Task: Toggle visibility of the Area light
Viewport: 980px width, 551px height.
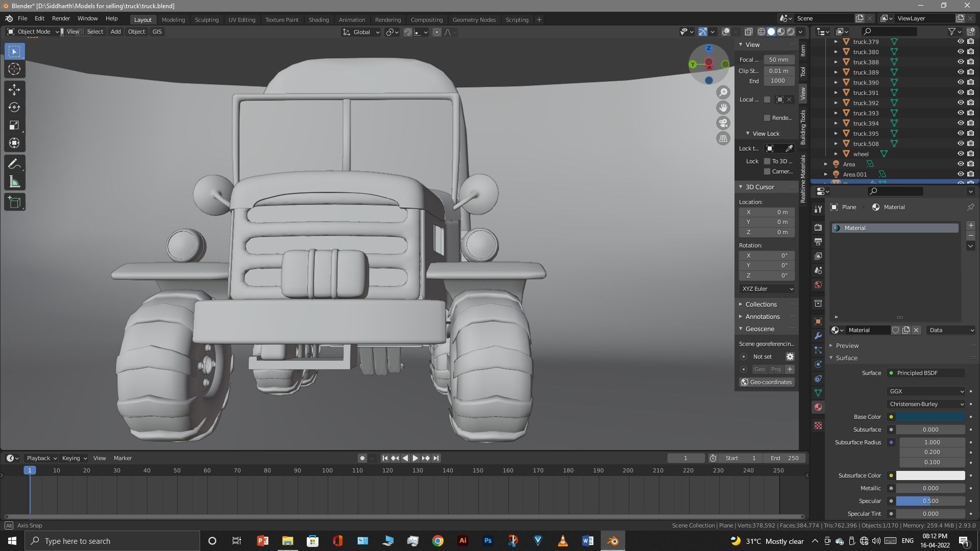Action: coord(960,164)
